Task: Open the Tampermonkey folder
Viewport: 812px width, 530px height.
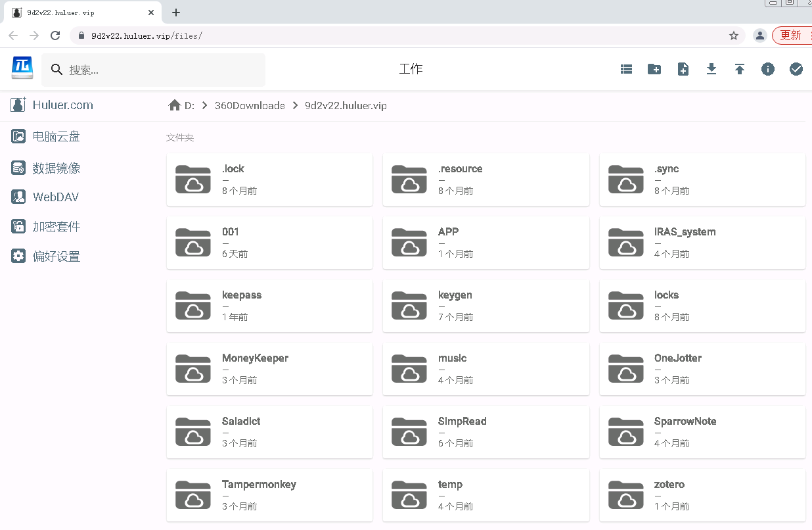Action: point(269,495)
